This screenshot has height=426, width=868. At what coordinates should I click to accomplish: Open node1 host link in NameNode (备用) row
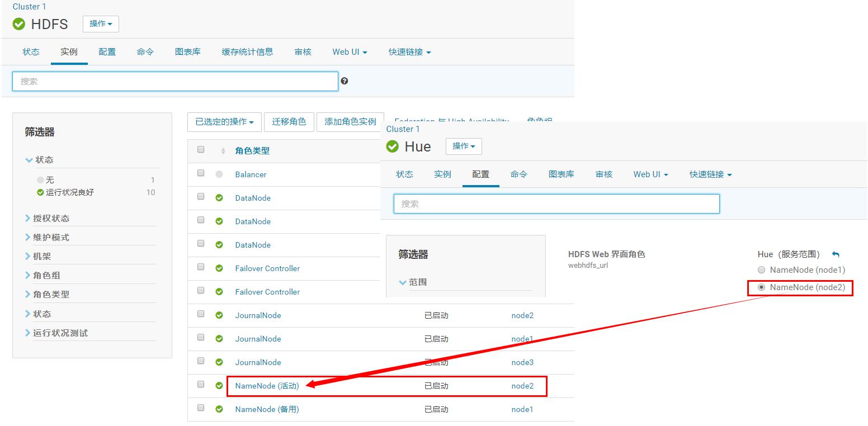point(522,409)
